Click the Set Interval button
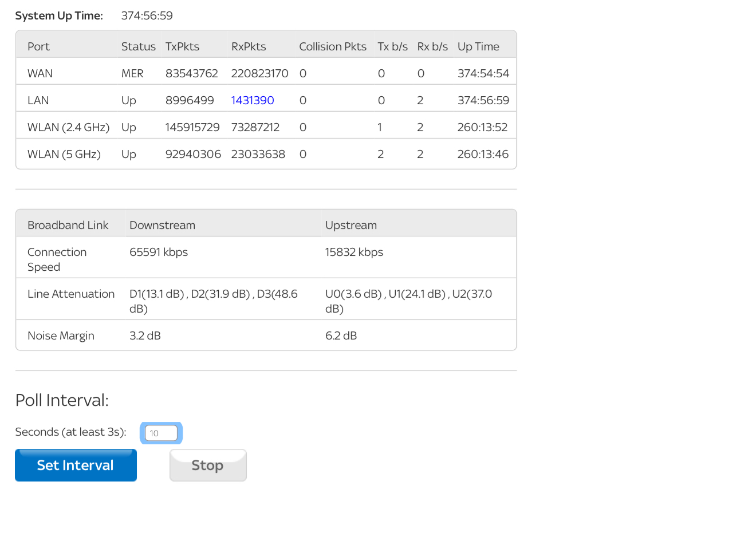The image size is (756, 537). point(76,465)
